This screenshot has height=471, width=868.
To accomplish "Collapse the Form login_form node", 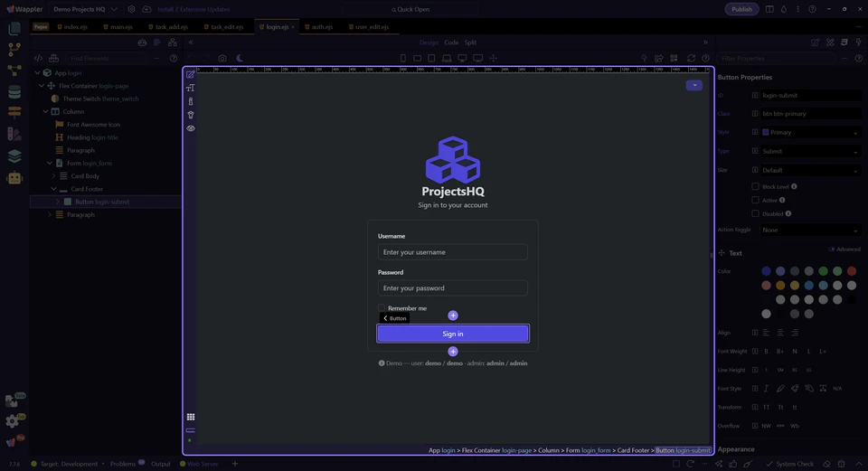I will click(x=49, y=164).
